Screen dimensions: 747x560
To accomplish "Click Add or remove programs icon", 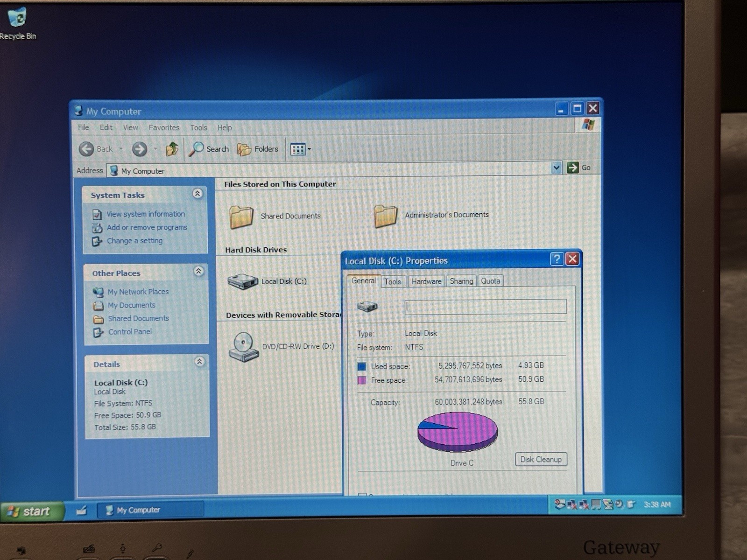I will tap(97, 228).
